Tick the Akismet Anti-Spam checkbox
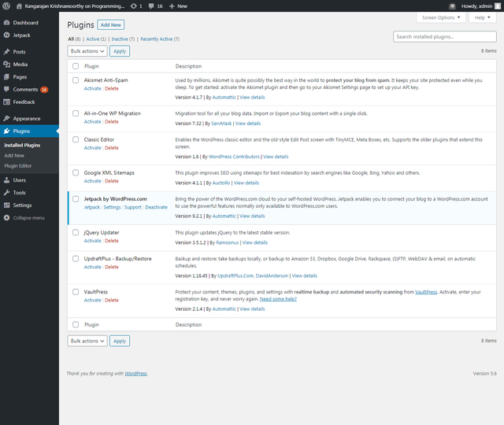Screen dimensions: 504x425 (76, 80)
